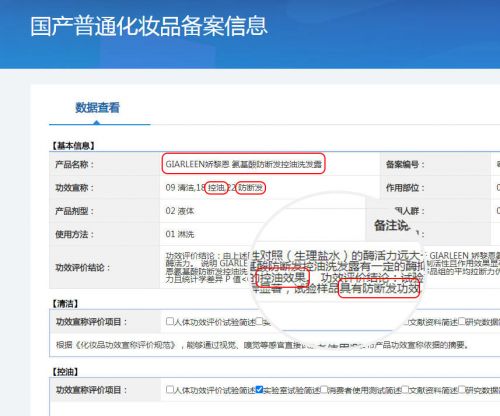This screenshot has height=416, width=500.
Task: Click the 【控油】 section header
Action: 65,371
